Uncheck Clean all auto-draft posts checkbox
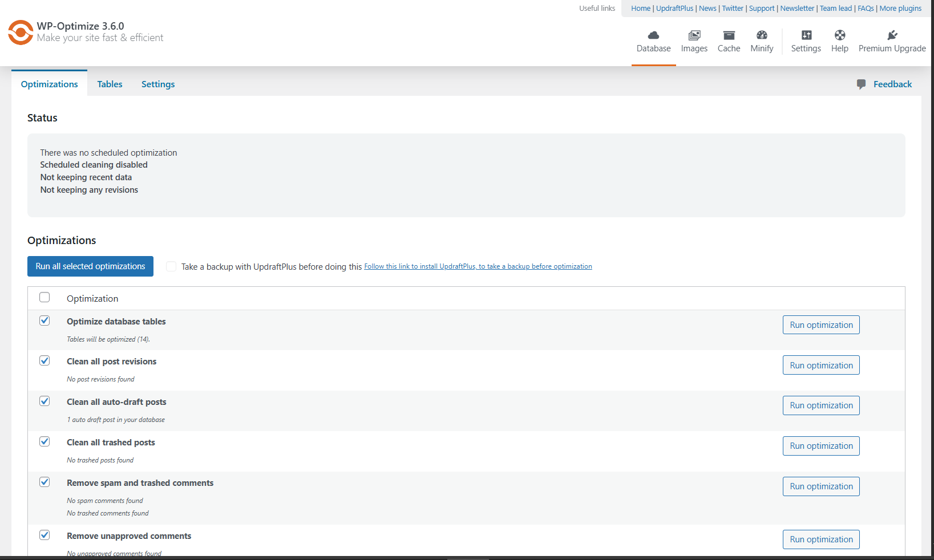This screenshot has height=560, width=934. point(45,401)
